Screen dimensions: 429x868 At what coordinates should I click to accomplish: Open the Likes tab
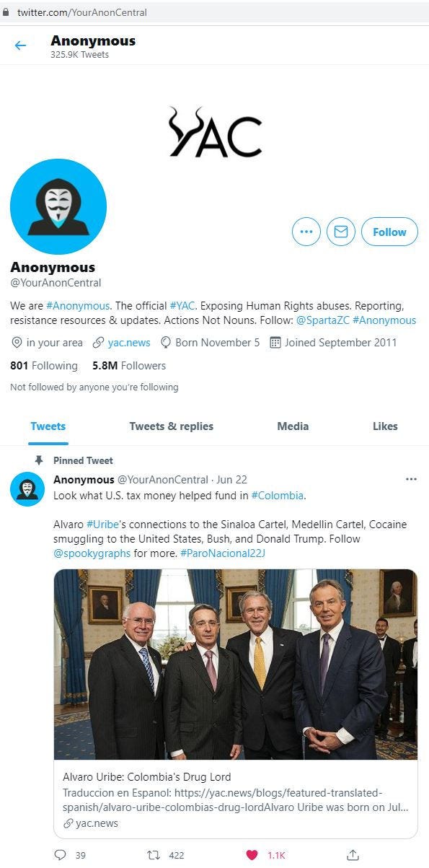(385, 426)
